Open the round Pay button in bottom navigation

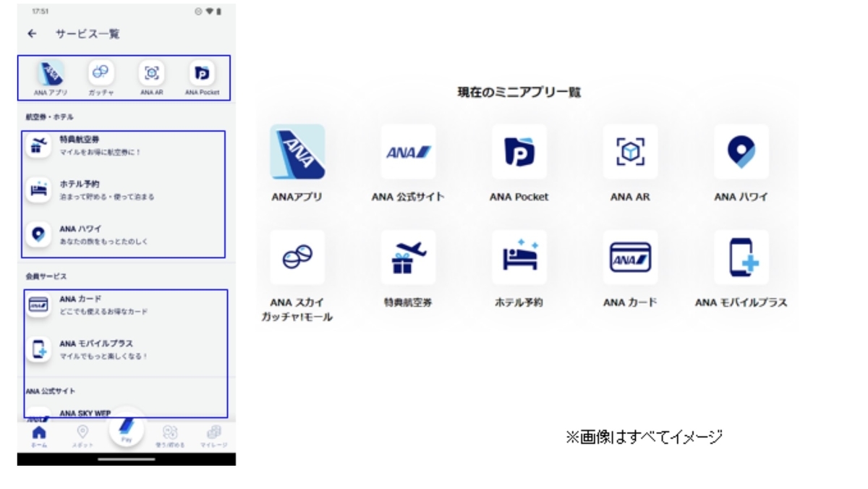[127, 430]
